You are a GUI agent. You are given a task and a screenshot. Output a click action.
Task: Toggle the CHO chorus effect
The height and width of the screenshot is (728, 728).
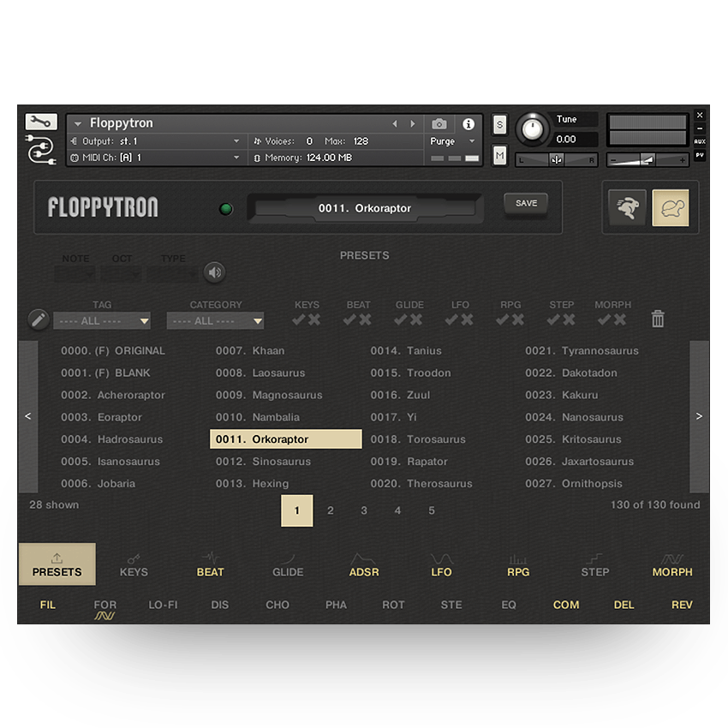click(x=277, y=605)
